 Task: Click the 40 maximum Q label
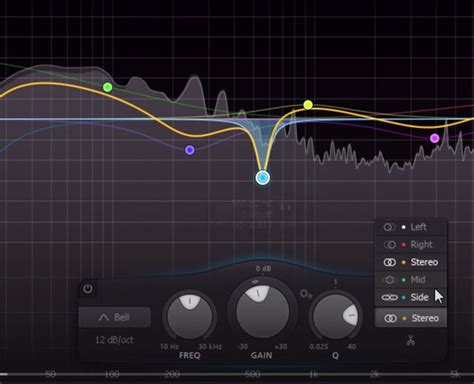click(x=352, y=347)
